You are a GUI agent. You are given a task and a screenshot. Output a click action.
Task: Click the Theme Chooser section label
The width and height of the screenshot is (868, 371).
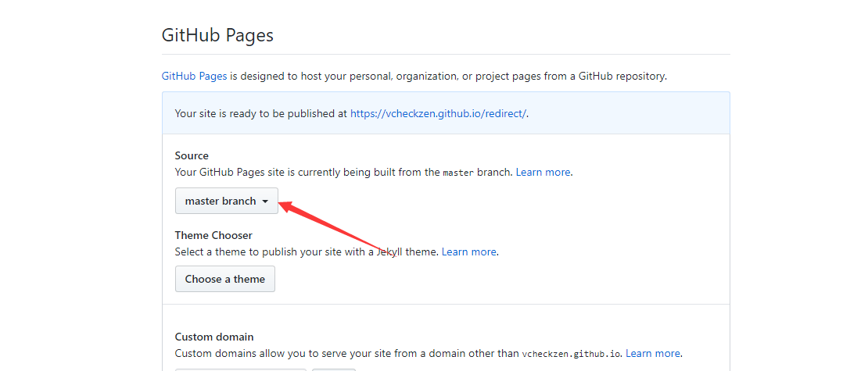pos(213,235)
